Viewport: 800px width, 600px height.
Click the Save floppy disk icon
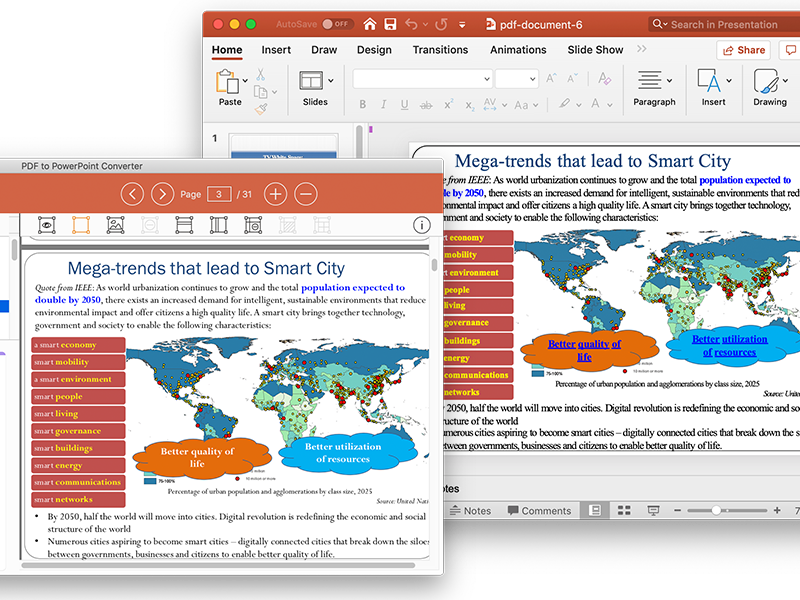[390, 24]
